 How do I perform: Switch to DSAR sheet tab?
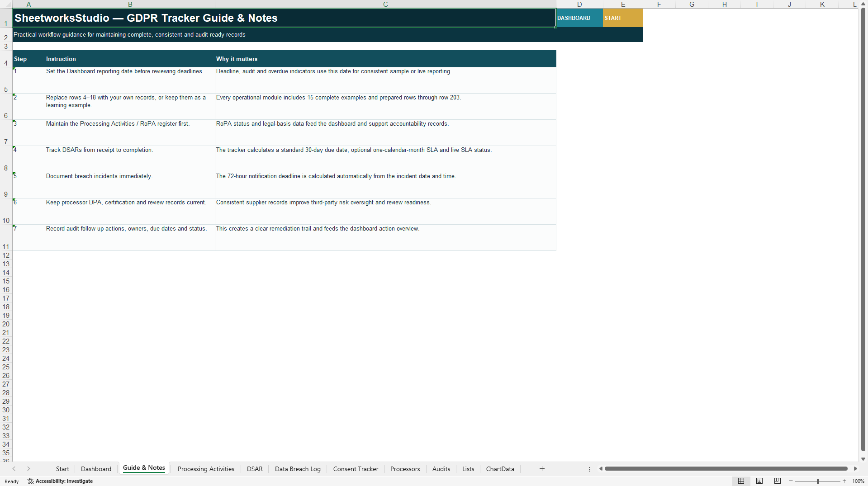[x=255, y=469]
